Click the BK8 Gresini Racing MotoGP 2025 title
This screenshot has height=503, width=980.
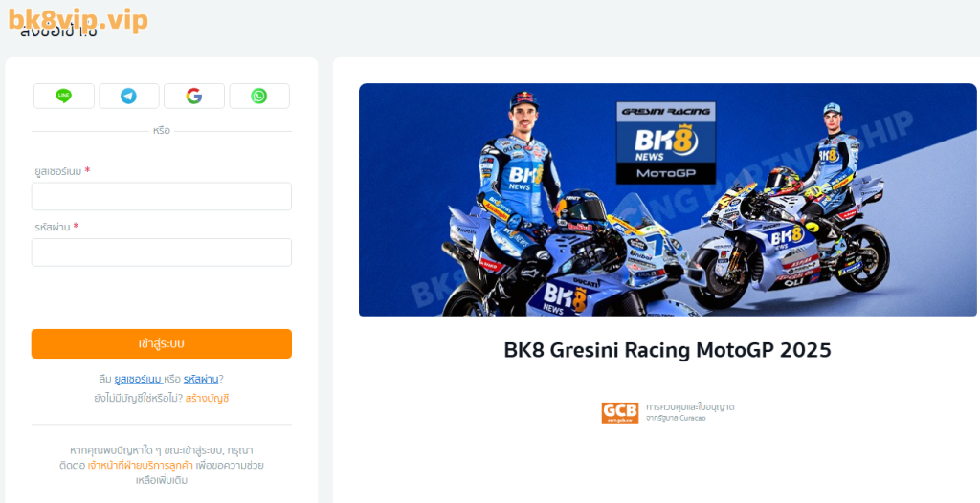(x=667, y=350)
